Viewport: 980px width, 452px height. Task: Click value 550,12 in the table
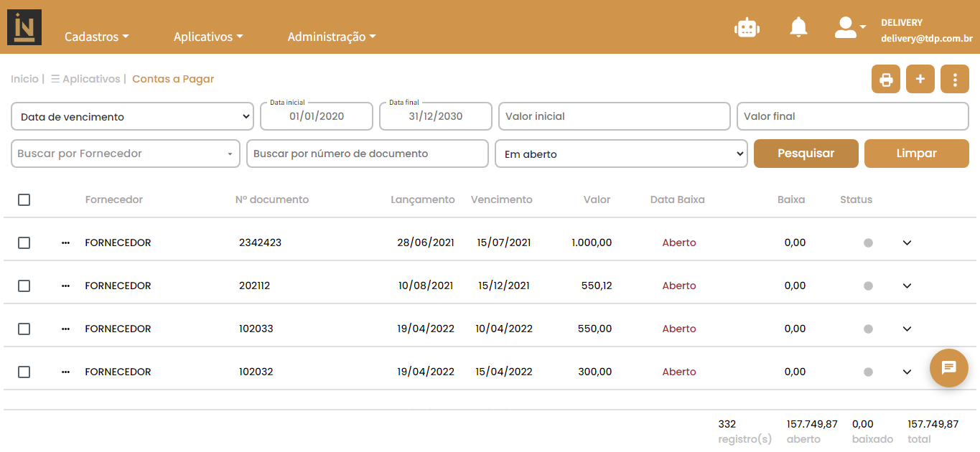[x=597, y=286]
